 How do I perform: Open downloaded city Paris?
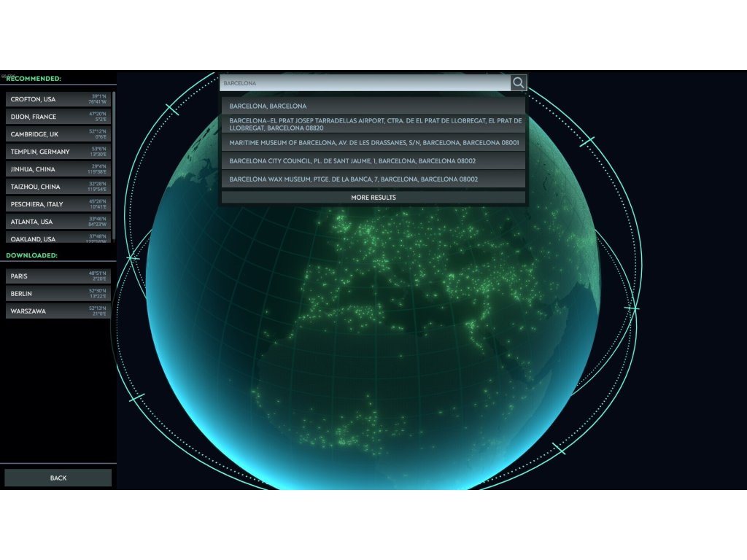(58, 276)
